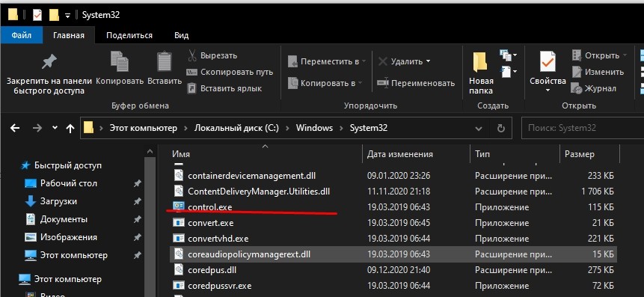Click the Back navigation arrow
This screenshot has height=297, width=644.
[15, 128]
